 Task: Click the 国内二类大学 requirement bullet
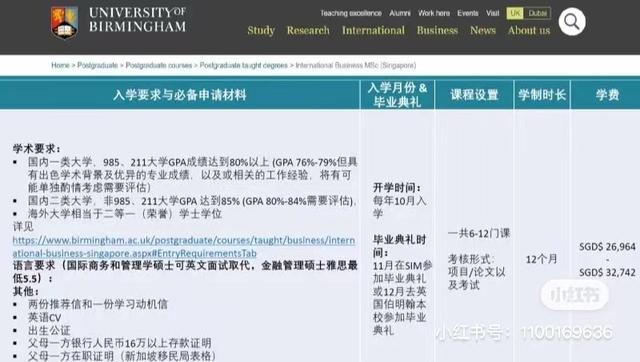(193, 201)
